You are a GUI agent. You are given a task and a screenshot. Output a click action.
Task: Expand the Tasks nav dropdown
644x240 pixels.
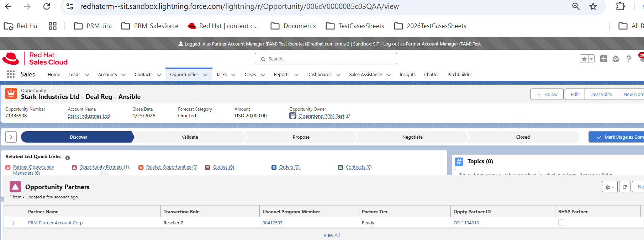(233, 75)
